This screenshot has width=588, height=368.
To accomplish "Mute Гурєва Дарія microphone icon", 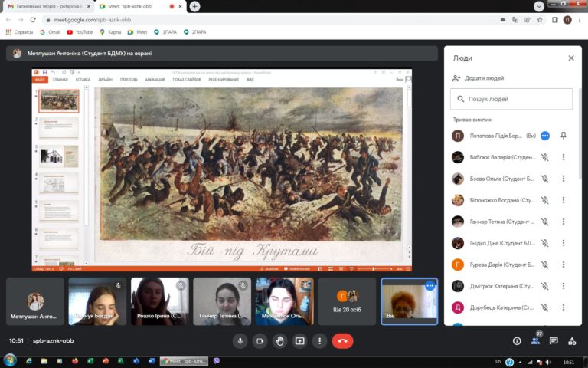I will [545, 264].
